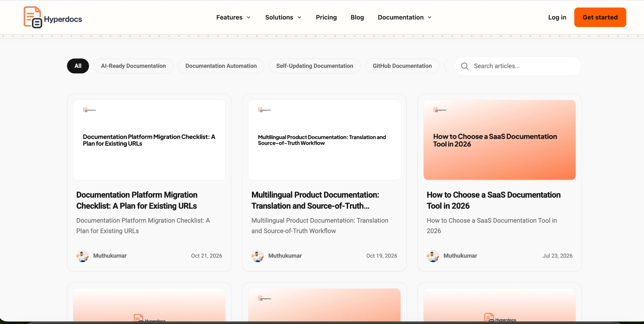This screenshot has height=324, width=644.
Task: Click the Get started button
Action: [600, 17]
